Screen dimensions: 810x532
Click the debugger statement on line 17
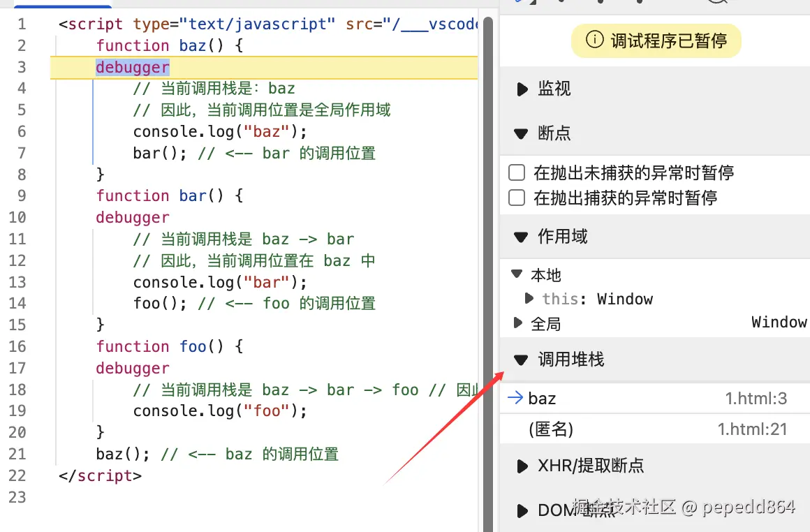click(x=132, y=368)
